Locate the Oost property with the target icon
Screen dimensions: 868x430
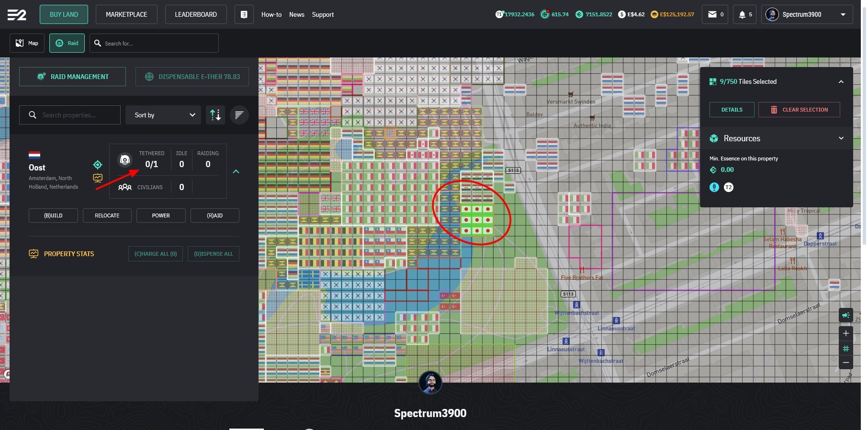(98, 165)
